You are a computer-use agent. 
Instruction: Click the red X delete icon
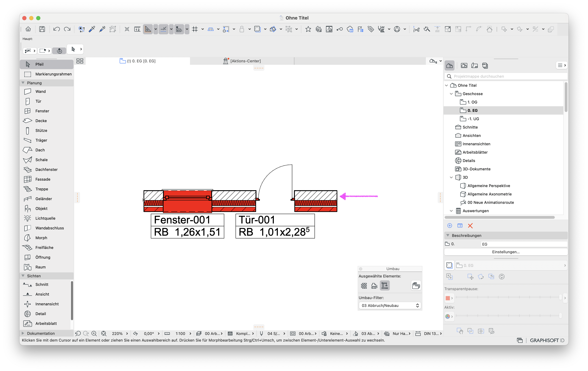click(x=470, y=226)
